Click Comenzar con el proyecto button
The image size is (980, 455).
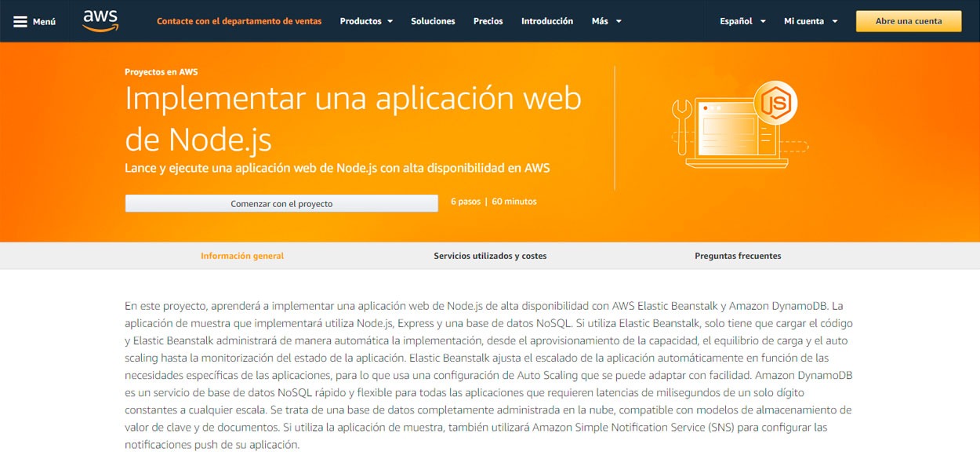(x=281, y=203)
